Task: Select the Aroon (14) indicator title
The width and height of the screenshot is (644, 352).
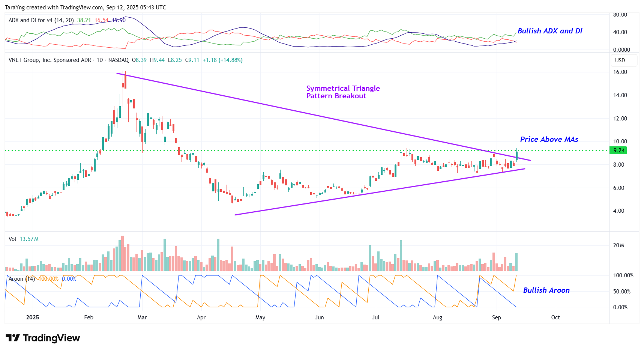Action: [x=22, y=279]
